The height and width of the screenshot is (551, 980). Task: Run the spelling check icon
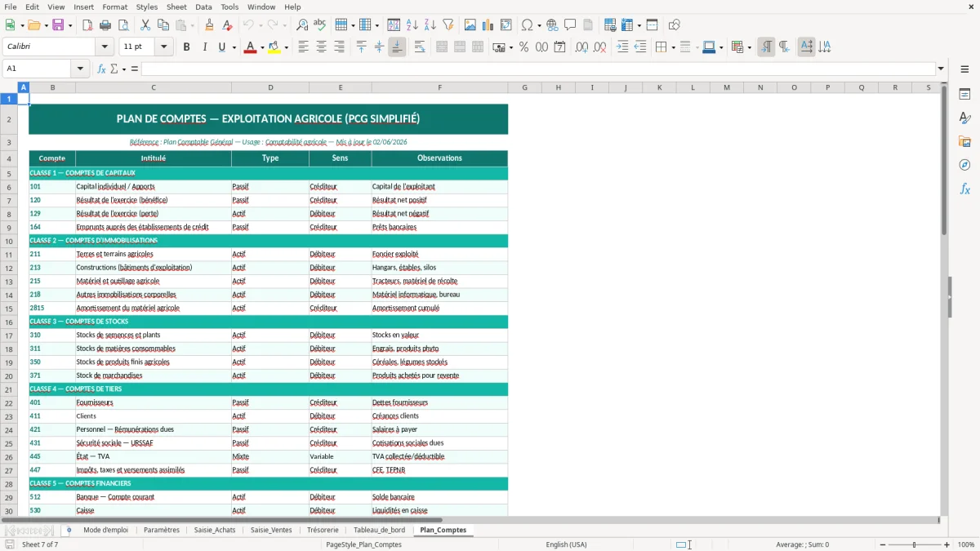click(x=320, y=25)
